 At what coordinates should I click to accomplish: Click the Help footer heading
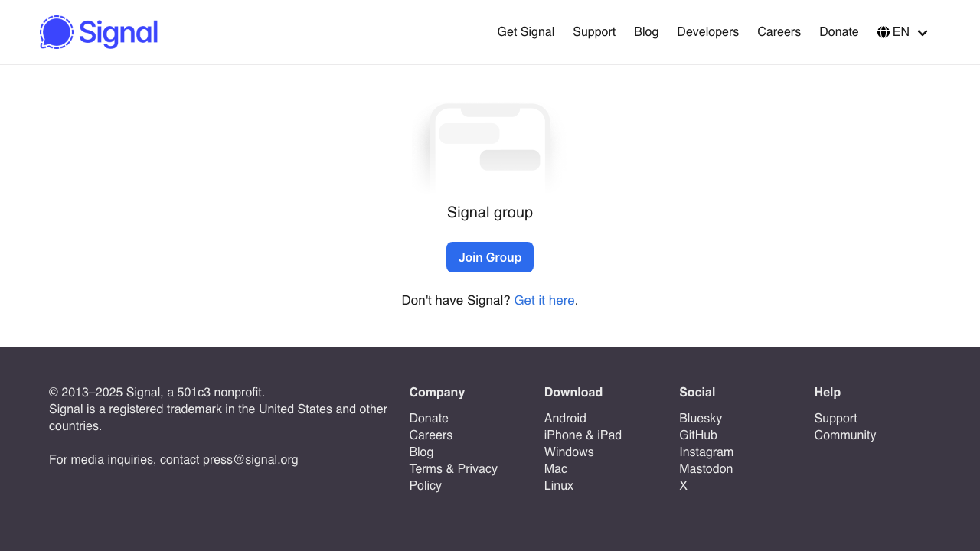(828, 392)
